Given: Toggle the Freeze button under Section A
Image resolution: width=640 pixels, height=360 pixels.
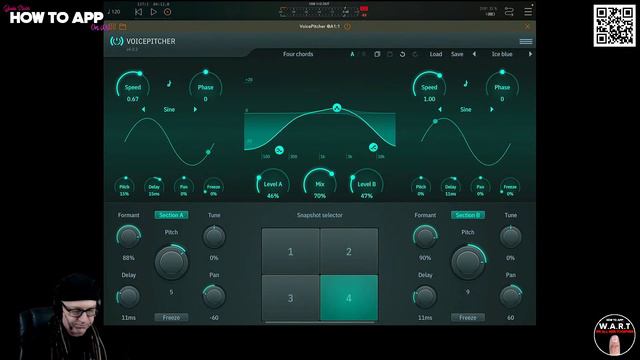Looking at the screenshot, I should 171,317.
